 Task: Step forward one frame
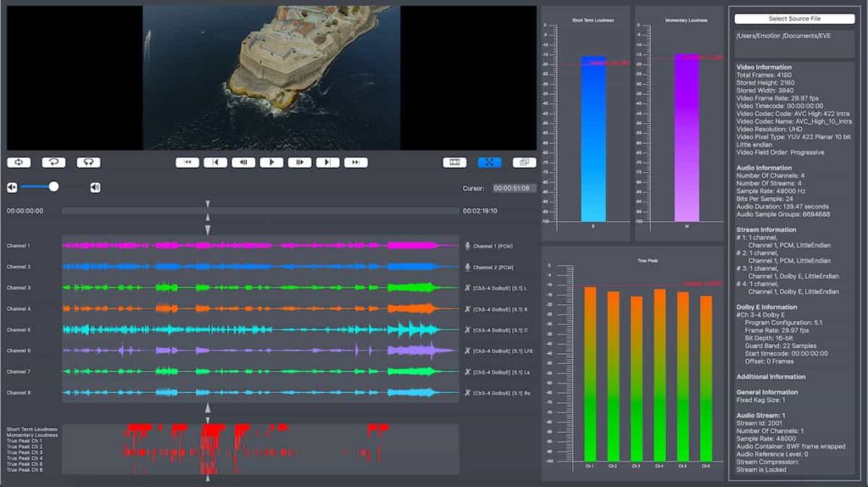(299, 163)
